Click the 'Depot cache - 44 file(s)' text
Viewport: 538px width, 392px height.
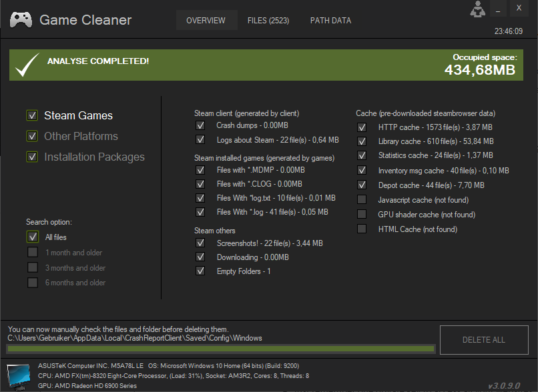(431, 185)
